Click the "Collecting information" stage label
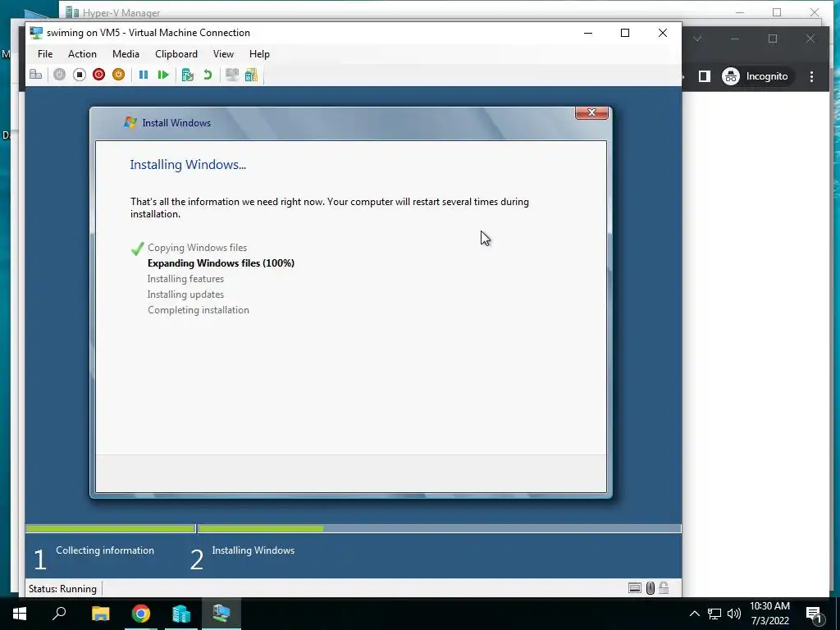The image size is (840, 630). click(105, 550)
